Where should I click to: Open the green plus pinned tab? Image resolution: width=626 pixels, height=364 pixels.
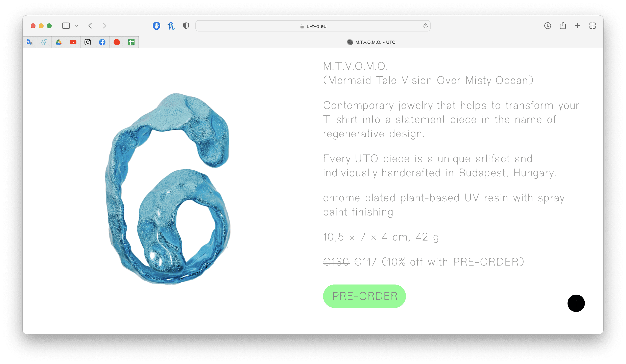pos(131,42)
